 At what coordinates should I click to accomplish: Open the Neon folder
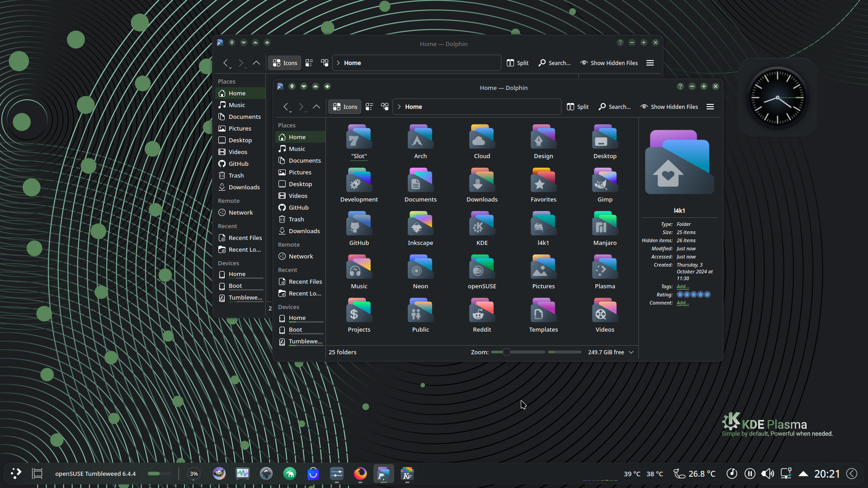click(x=420, y=272)
